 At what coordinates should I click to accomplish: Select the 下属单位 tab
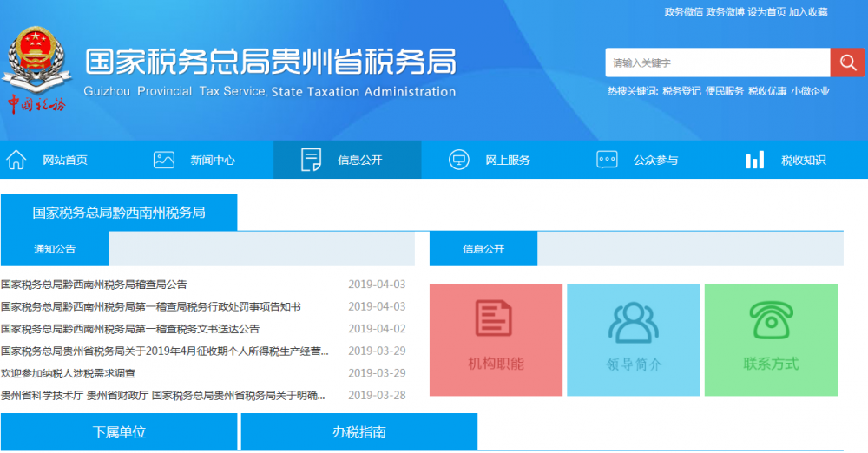(119, 432)
